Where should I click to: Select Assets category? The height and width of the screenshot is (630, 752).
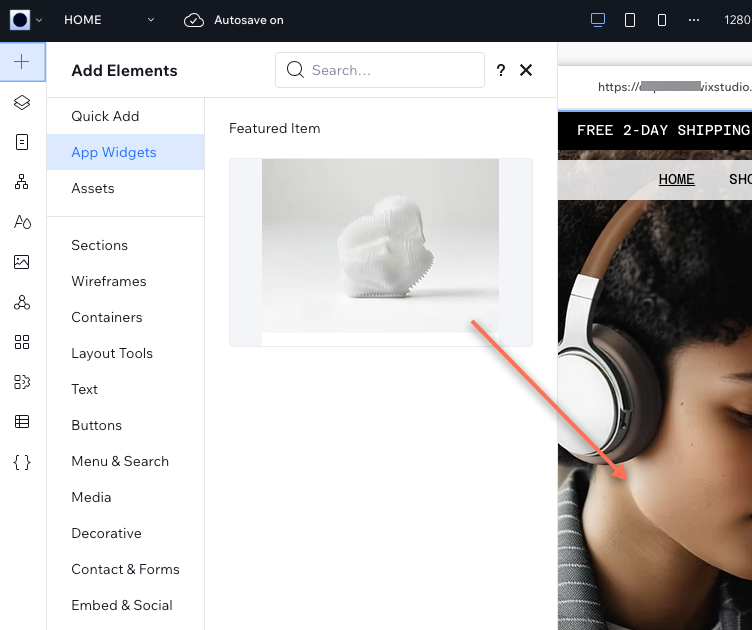coord(126,188)
